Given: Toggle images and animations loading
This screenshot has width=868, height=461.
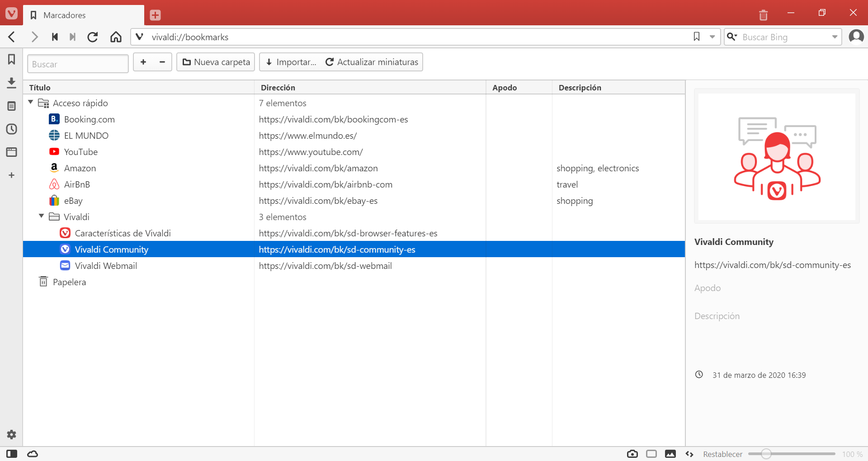Looking at the screenshot, I should pos(670,454).
